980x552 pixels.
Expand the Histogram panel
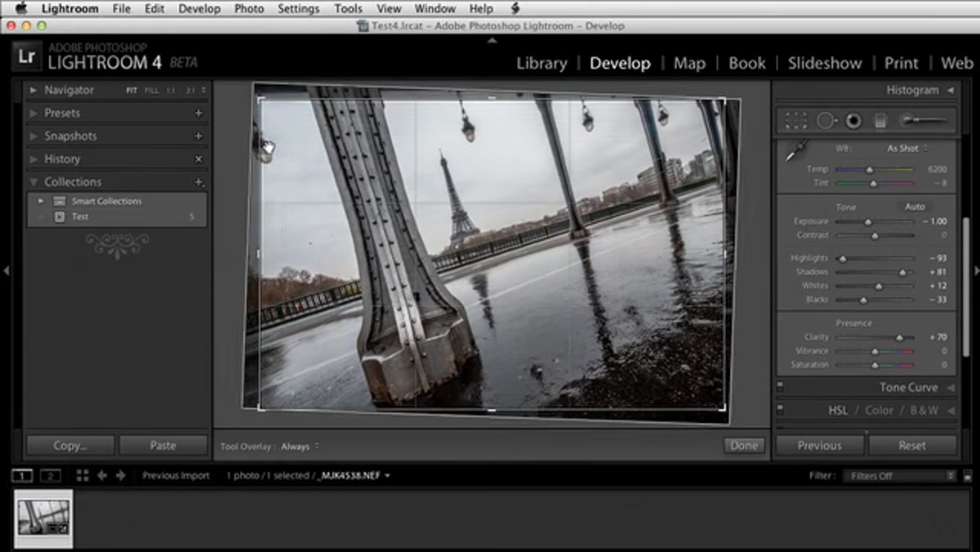951,91
